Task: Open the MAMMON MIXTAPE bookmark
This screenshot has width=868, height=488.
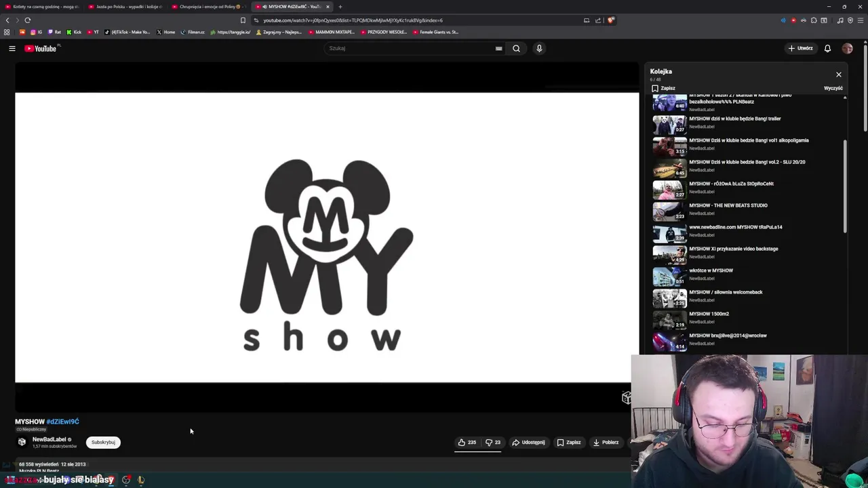Action: pos(332,32)
